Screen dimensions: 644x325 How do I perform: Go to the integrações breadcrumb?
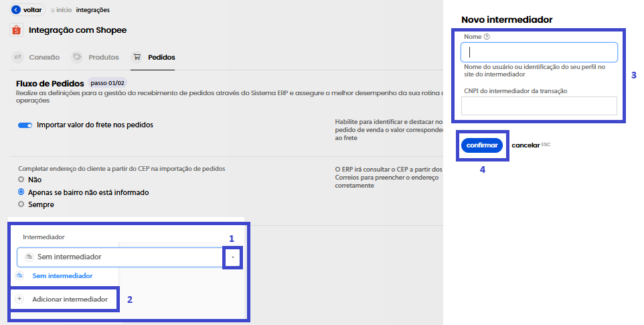point(93,10)
